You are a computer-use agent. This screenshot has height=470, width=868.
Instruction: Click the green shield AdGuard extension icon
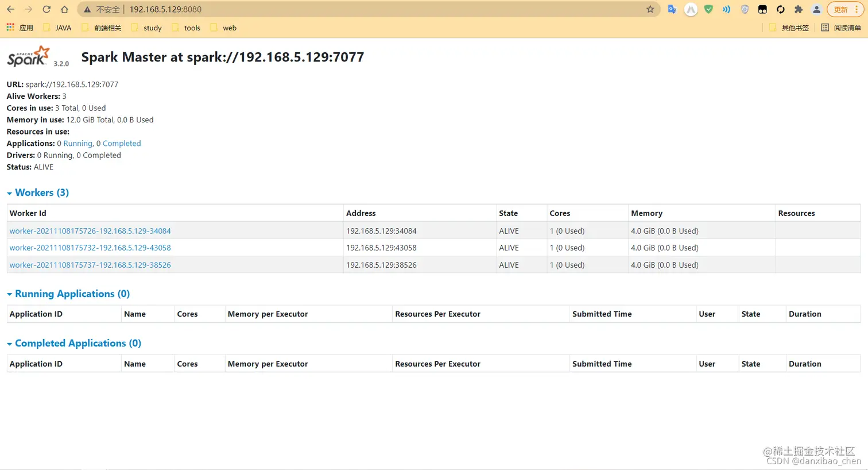coord(708,9)
